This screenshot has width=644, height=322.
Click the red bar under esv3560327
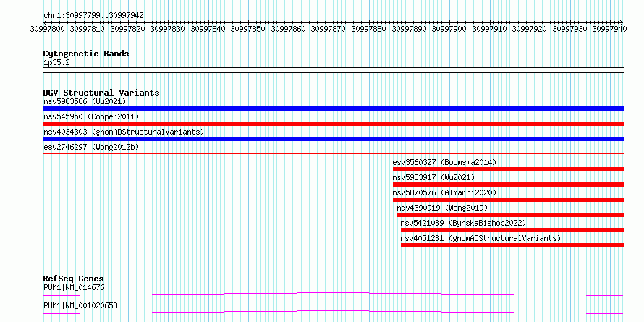[508, 169]
